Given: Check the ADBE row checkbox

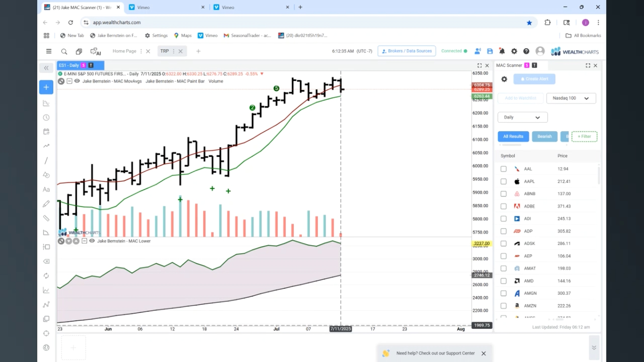Looking at the screenshot, I should click(503, 206).
